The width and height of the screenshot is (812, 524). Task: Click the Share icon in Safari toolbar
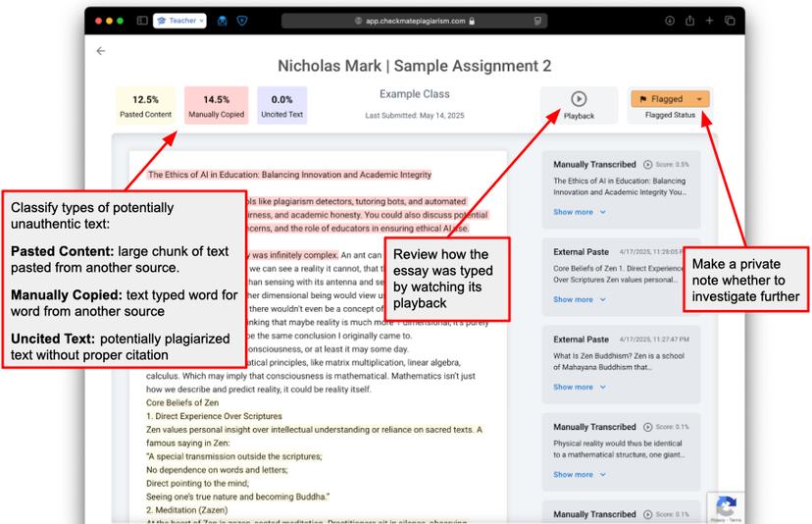(689, 21)
